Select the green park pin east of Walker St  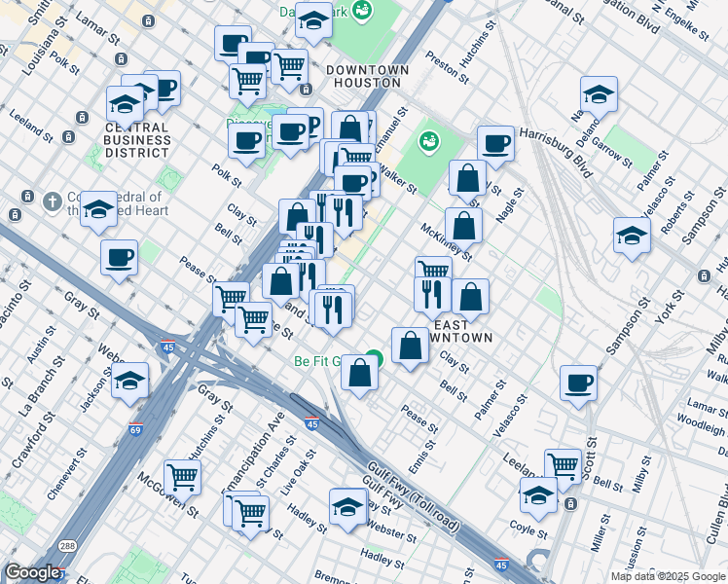(x=429, y=141)
